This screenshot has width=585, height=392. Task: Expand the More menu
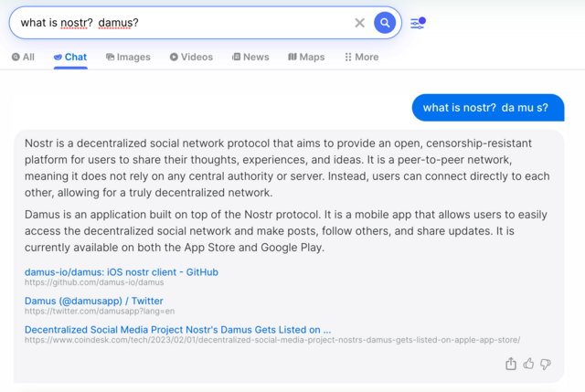[x=362, y=57]
